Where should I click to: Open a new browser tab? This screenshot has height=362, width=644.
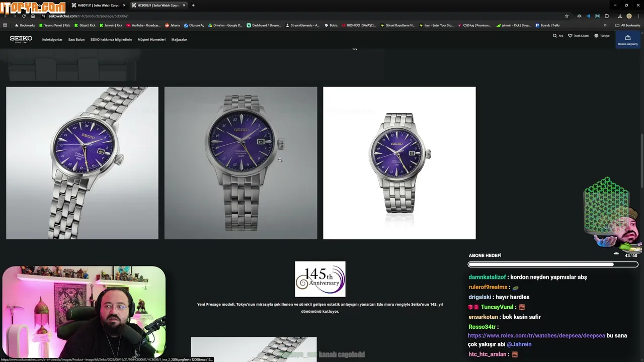[193, 5]
